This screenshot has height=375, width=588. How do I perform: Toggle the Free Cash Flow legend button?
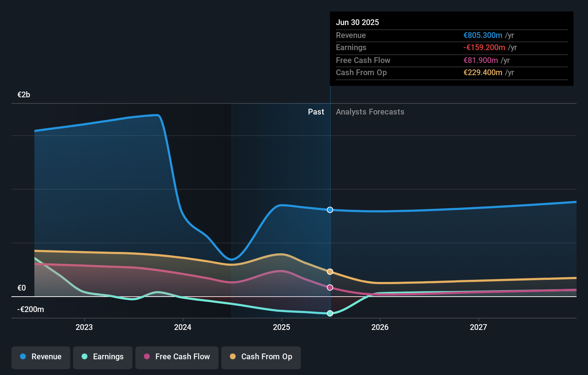177,357
